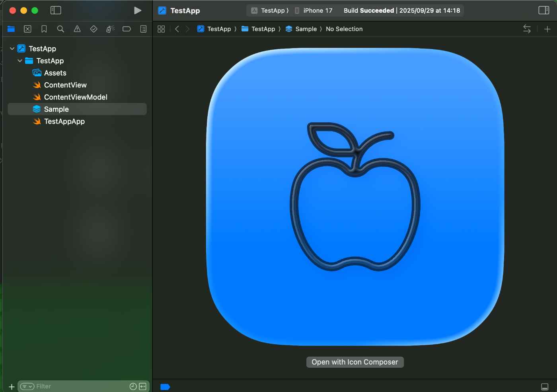Viewport: 557px width, 392px height.
Task: Click Sample breadcrumb in jump bar
Action: tap(301, 29)
